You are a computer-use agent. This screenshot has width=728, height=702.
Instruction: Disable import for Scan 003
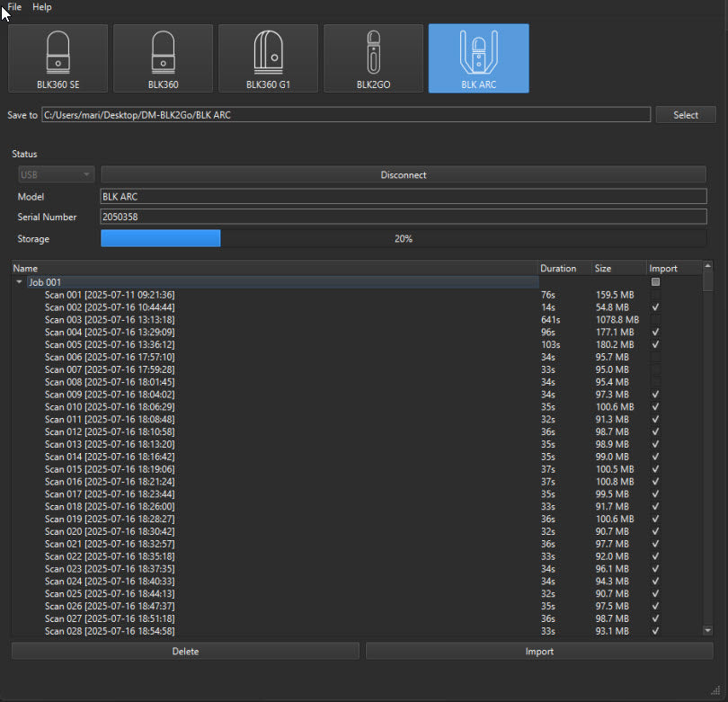click(654, 319)
